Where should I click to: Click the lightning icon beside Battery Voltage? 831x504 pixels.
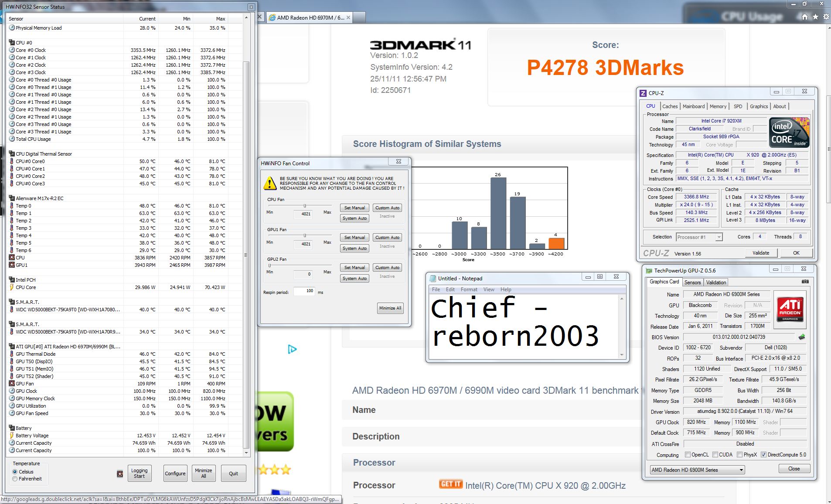(x=12, y=436)
